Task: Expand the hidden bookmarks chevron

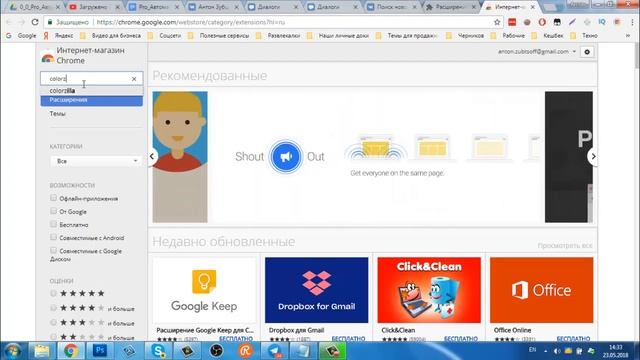Action: point(628,36)
